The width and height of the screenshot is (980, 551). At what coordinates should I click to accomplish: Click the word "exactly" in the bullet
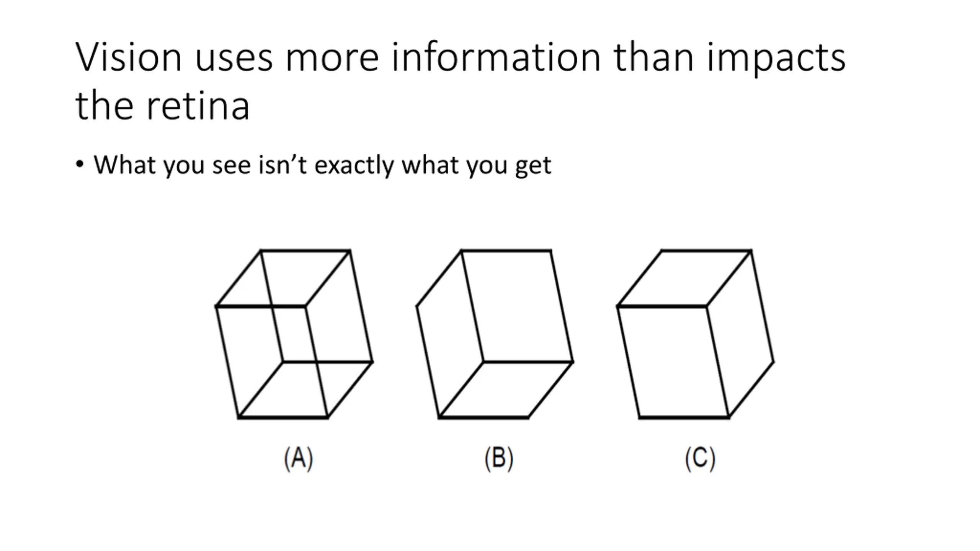(x=354, y=165)
